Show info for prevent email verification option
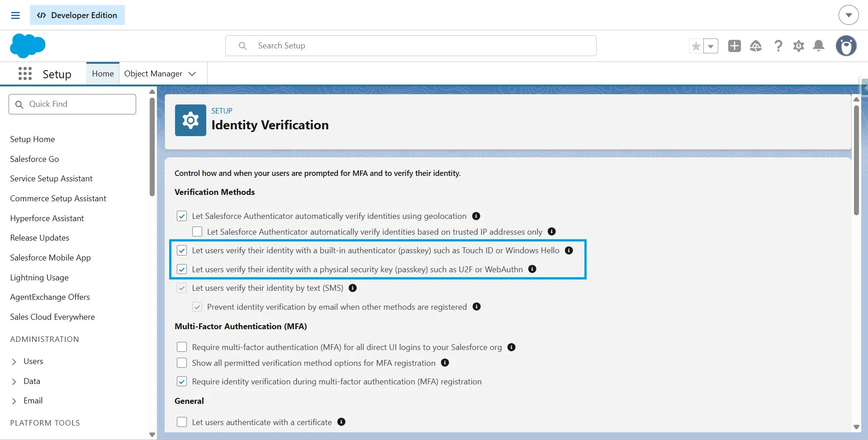The width and height of the screenshot is (868, 440). coord(477,307)
